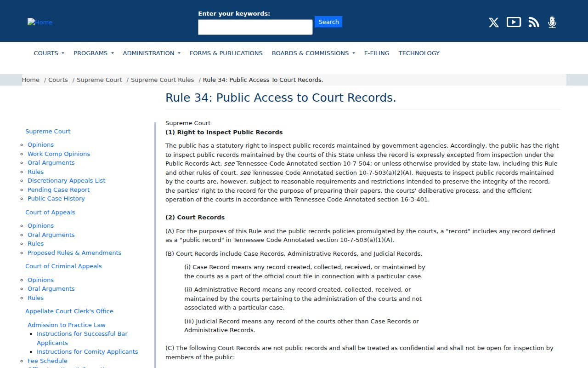Go to Home in breadcrumb

31,80
